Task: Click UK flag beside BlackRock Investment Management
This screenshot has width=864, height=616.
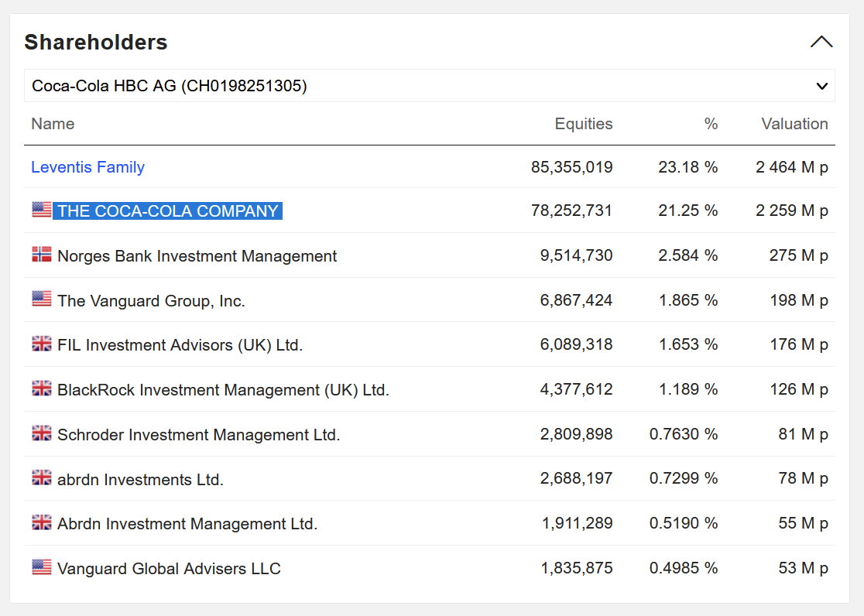Action: [x=42, y=388]
